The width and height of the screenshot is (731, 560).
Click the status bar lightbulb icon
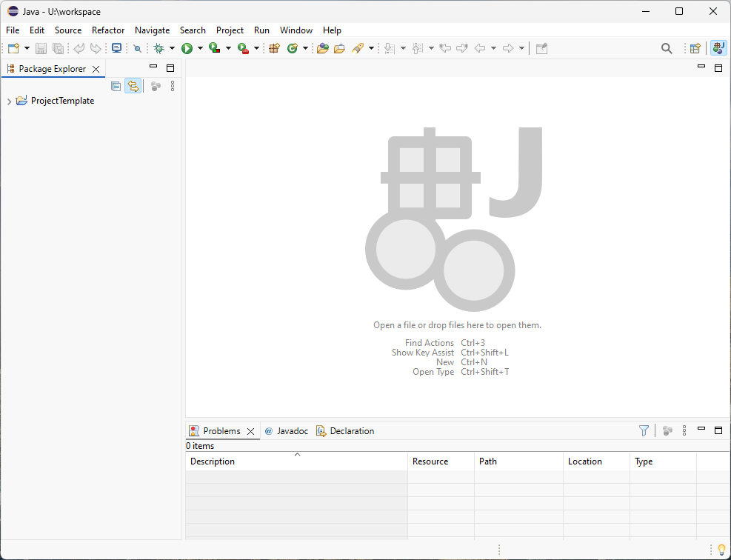721,550
